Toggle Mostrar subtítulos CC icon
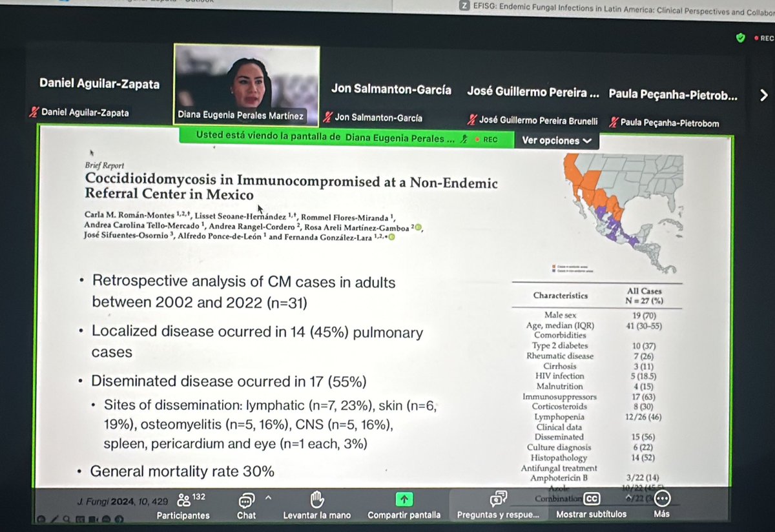The height and width of the screenshot is (532, 775). click(x=591, y=498)
